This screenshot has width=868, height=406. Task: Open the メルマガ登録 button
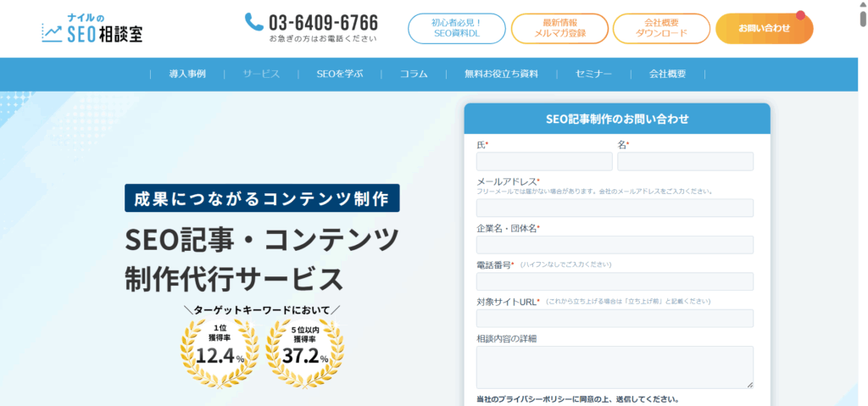click(559, 28)
